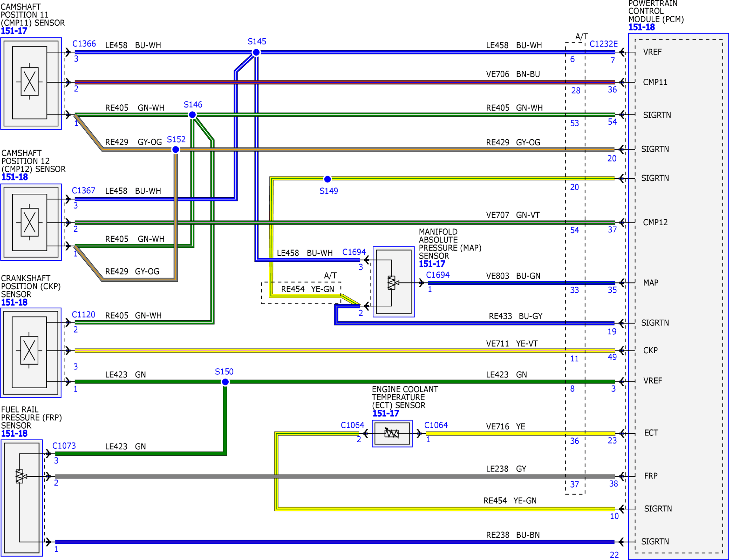Click the S152 splice point

(176, 150)
